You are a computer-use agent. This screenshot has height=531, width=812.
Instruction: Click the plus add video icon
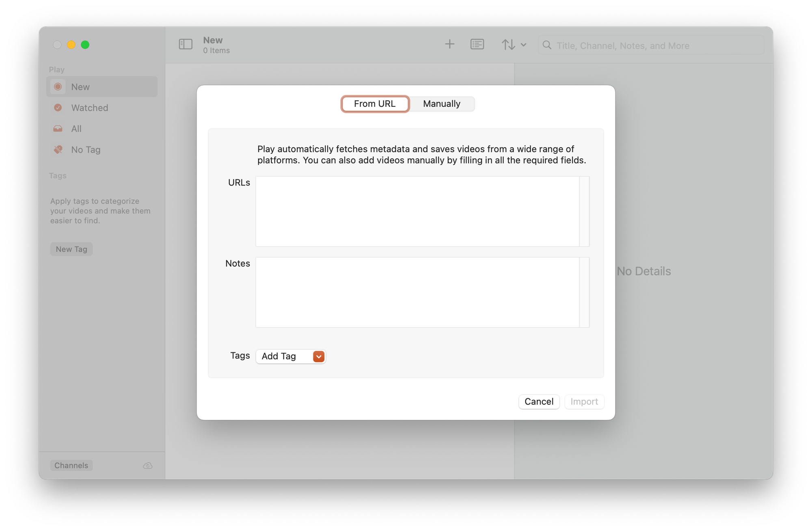(449, 44)
